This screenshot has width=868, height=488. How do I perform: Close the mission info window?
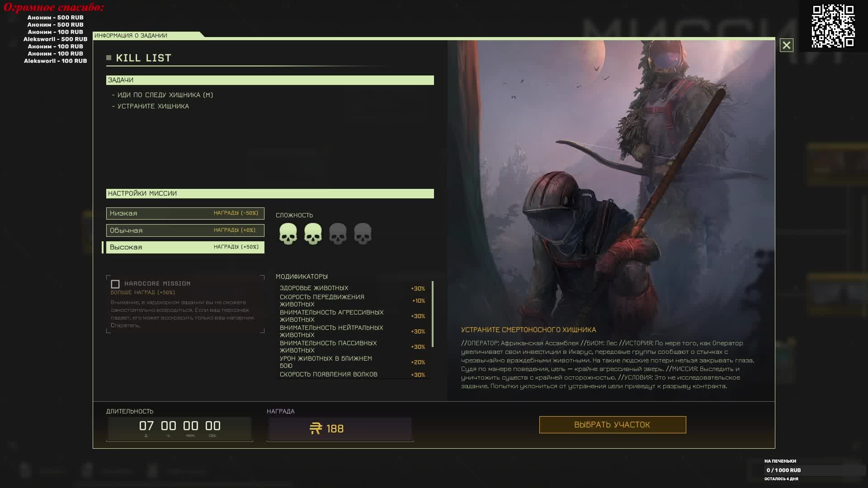point(786,45)
